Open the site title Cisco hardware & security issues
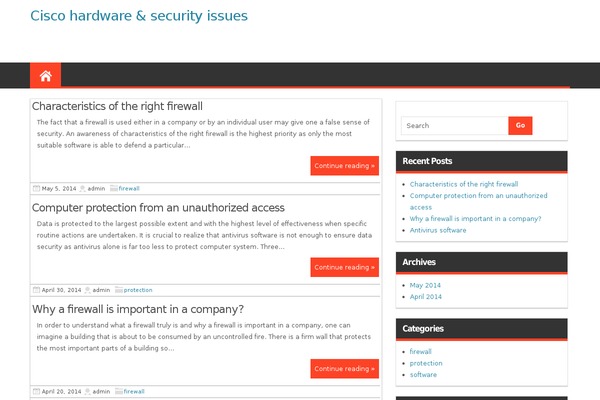The height and width of the screenshot is (400, 600). click(139, 16)
